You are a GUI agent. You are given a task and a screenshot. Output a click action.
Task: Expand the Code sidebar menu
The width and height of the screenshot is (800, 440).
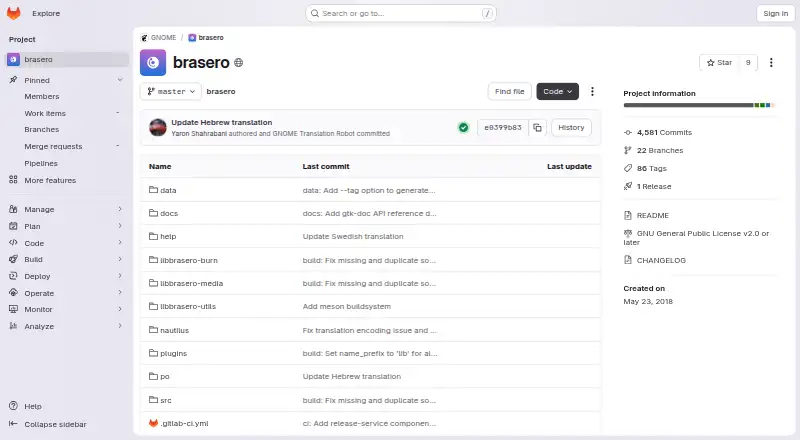pos(120,242)
